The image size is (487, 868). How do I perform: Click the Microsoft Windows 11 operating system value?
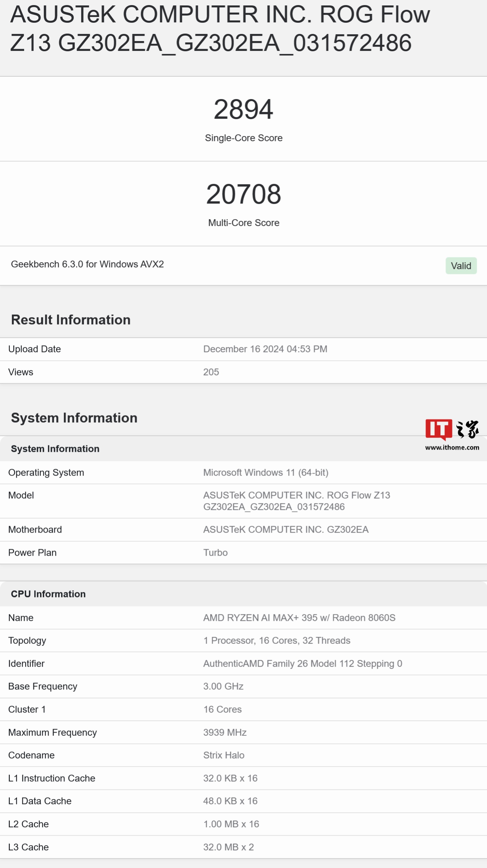pos(266,472)
